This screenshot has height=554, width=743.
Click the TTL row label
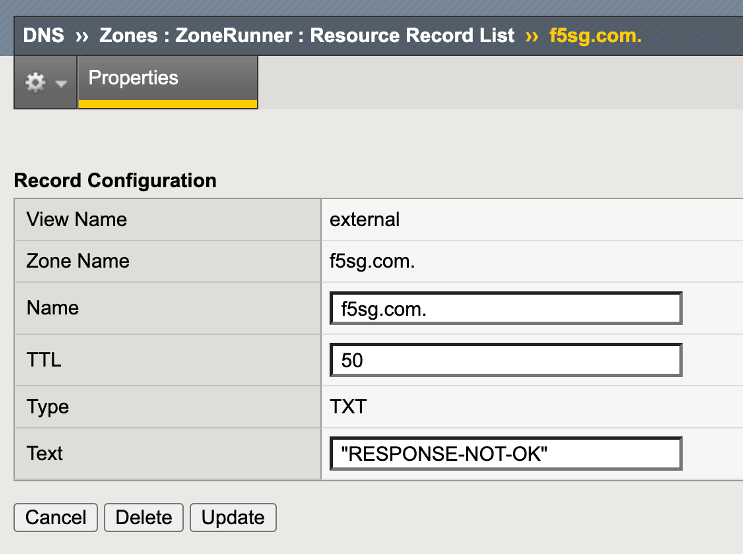pos(44,360)
